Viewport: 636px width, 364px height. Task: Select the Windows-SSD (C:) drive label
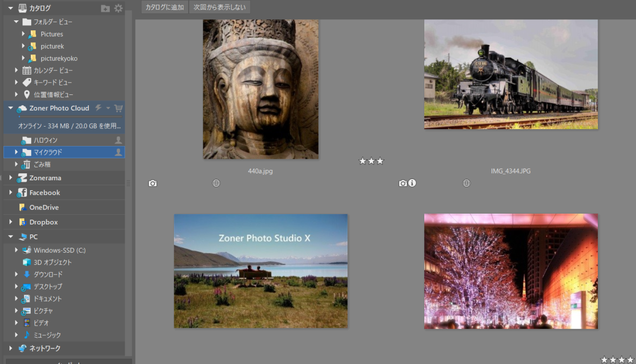click(60, 250)
